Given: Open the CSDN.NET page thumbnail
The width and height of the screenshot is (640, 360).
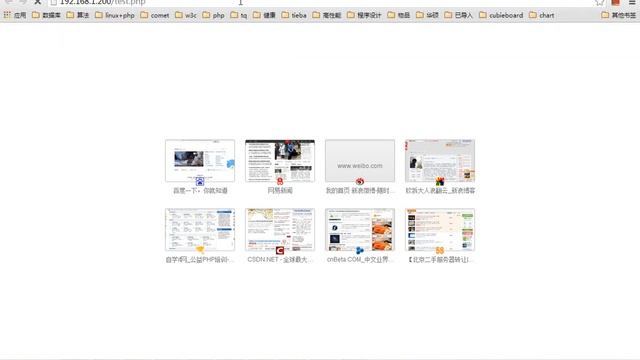Looking at the screenshot, I should click(x=280, y=229).
